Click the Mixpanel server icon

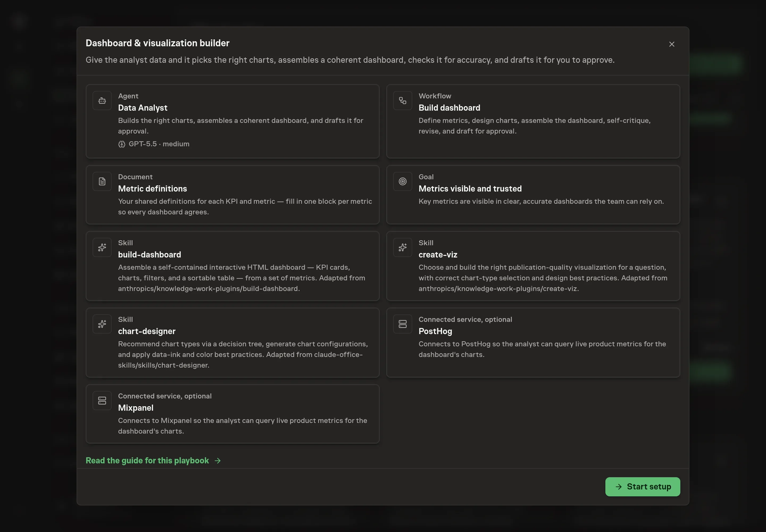click(102, 401)
